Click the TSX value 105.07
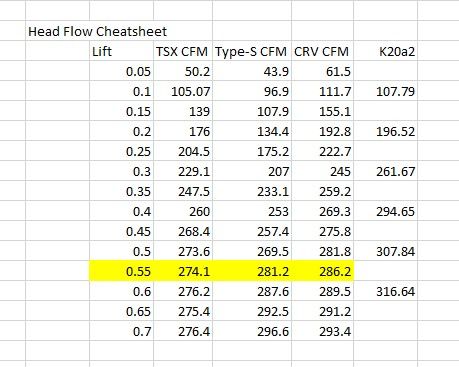 [x=183, y=91]
